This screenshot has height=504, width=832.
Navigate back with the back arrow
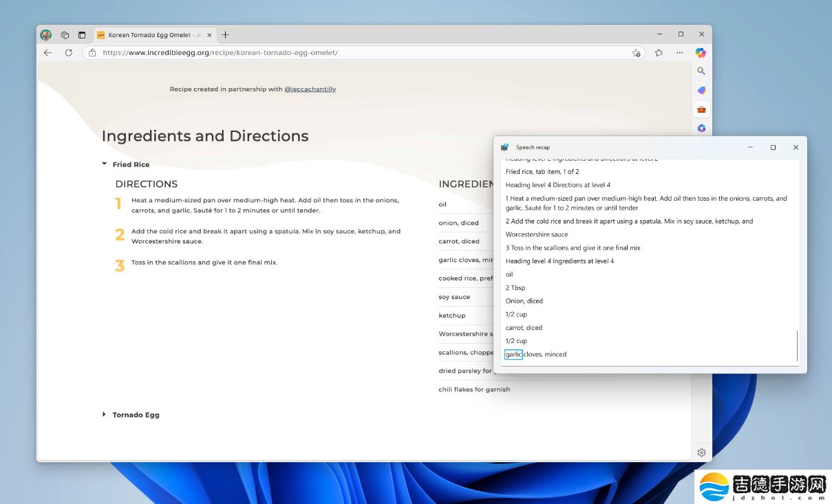coord(47,52)
